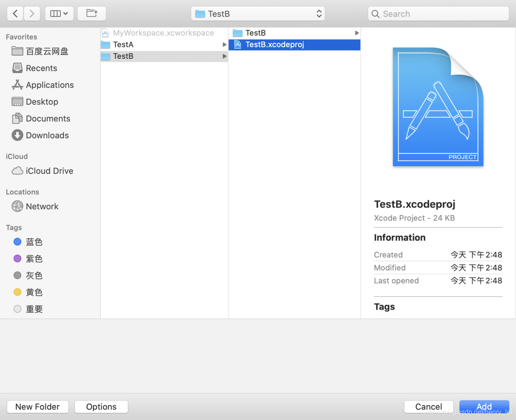
Task: Select the TestA folder row
Action: click(164, 45)
